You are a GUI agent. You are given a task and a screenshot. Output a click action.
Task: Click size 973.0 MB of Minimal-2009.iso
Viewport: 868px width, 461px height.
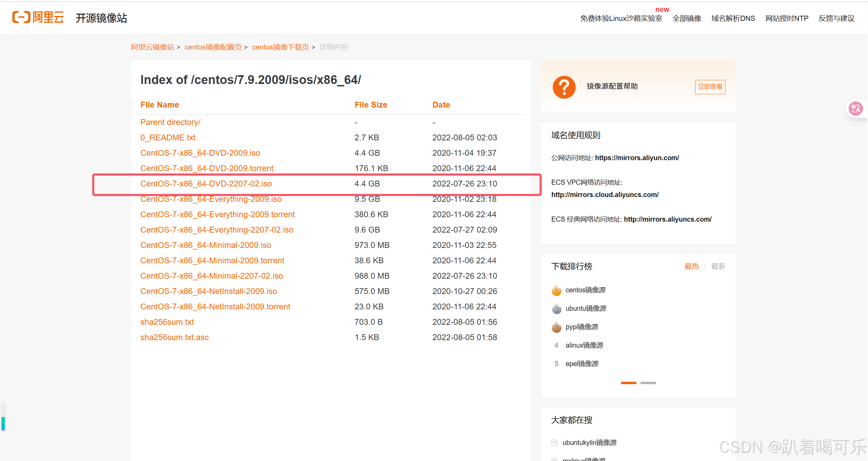372,245
